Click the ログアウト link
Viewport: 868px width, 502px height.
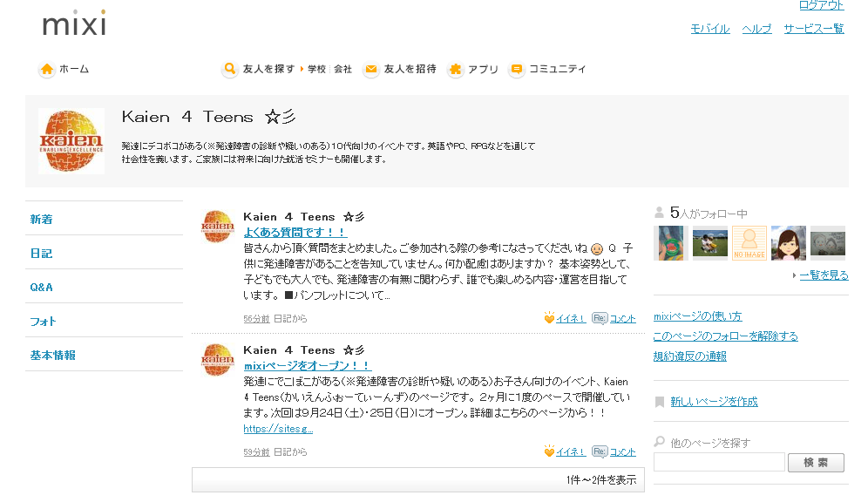[822, 5]
